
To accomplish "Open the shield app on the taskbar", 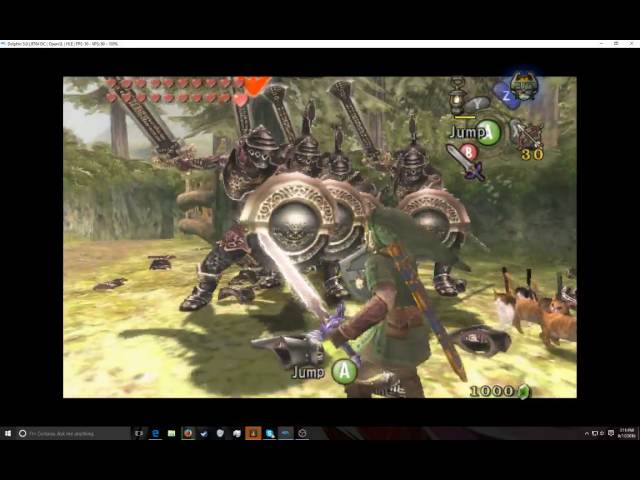I will tap(220, 433).
